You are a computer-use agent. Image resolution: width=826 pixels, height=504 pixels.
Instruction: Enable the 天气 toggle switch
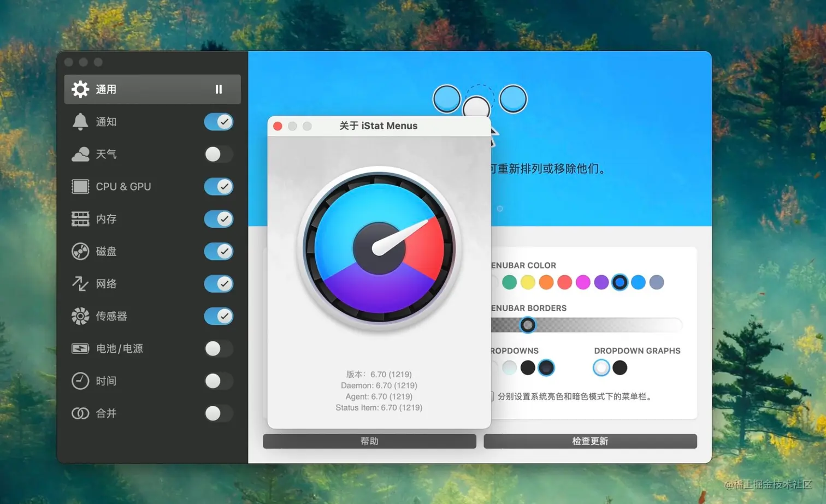coord(219,154)
